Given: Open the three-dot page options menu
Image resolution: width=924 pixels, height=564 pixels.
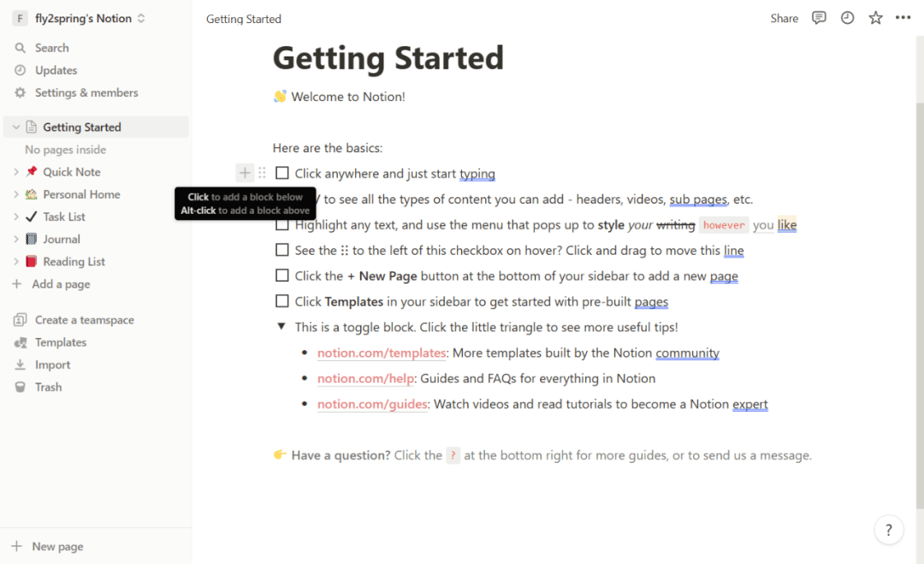Looking at the screenshot, I should point(903,18).
